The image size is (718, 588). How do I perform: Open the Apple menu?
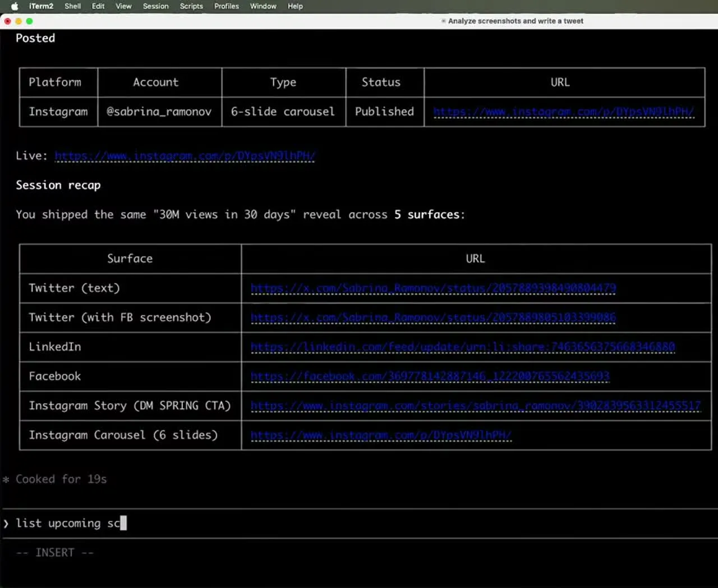15,6
